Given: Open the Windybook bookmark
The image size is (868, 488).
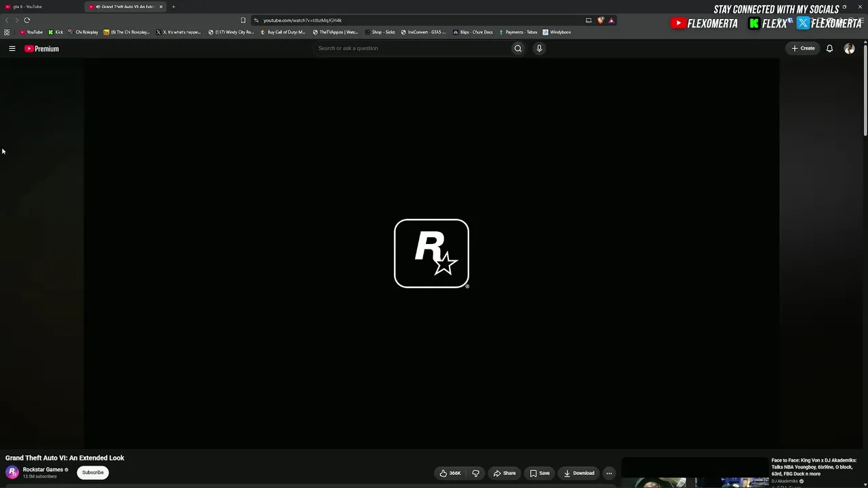Looking at the screenshot, I should (557, 33).
